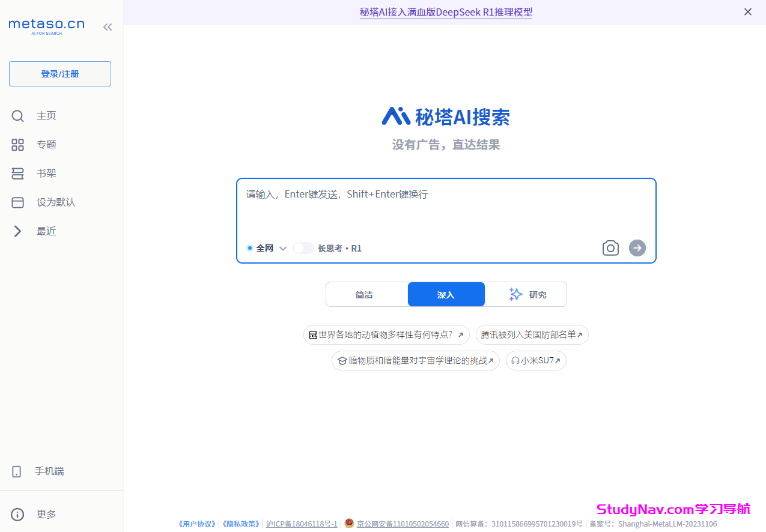The image size is (766, 532).
Task: Click the graduation cap icon on 暗物质 suggestion
Action: pos(342,361)
